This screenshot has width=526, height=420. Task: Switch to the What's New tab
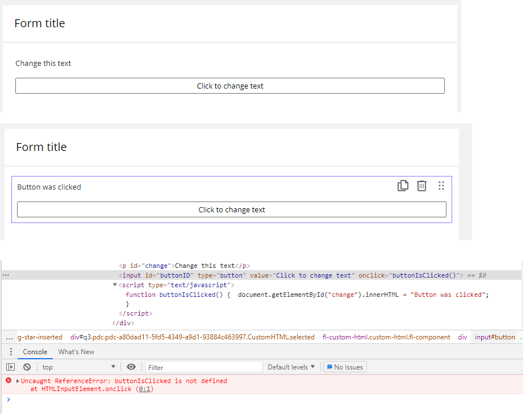click(x=76, y=352)
